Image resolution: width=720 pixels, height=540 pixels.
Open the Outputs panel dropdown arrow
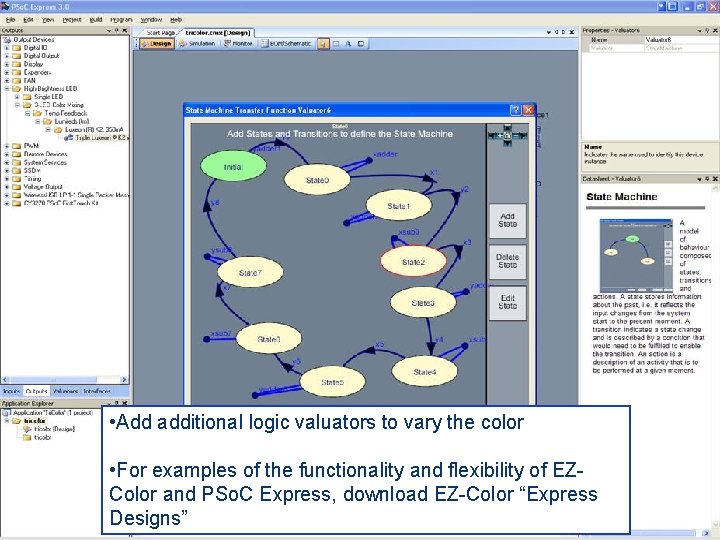coord(109,30)
